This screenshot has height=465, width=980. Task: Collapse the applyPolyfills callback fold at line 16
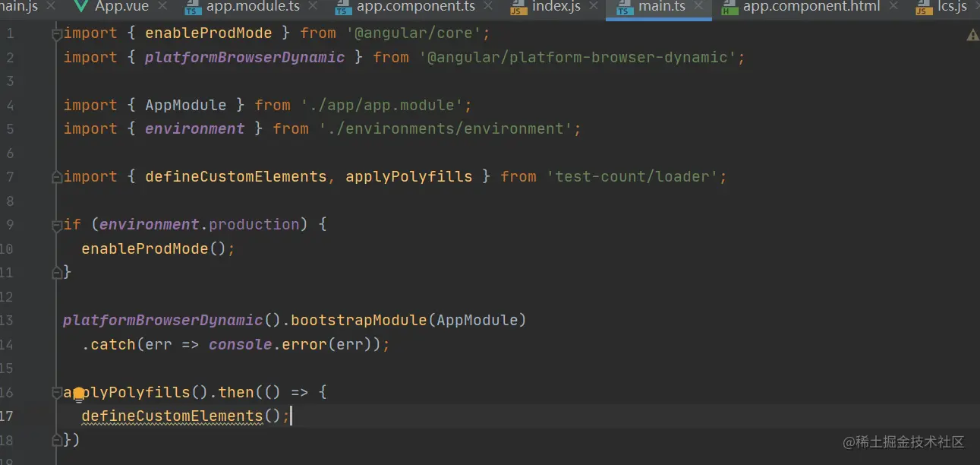56,393
